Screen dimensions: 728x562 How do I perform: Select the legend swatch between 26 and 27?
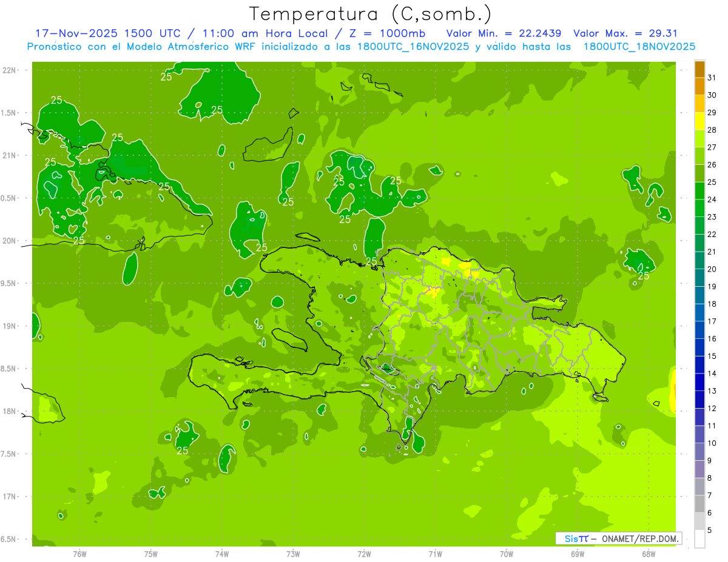click(699, 156)
